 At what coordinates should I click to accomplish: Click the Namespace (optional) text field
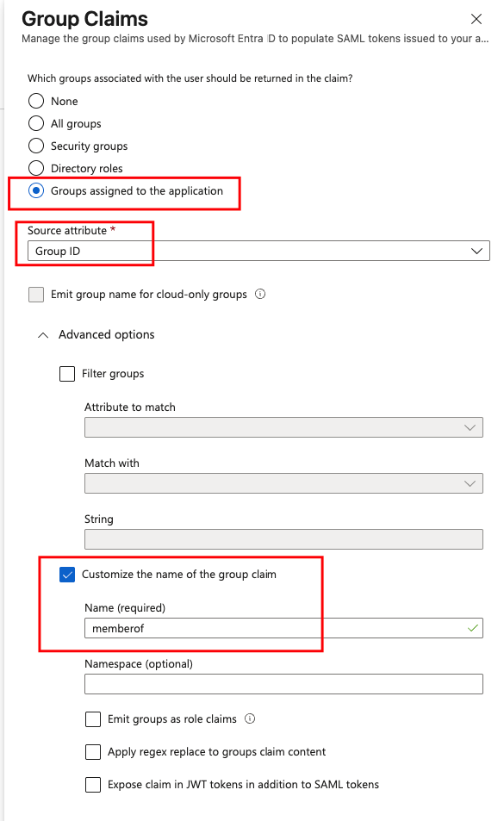click(283, 684)
